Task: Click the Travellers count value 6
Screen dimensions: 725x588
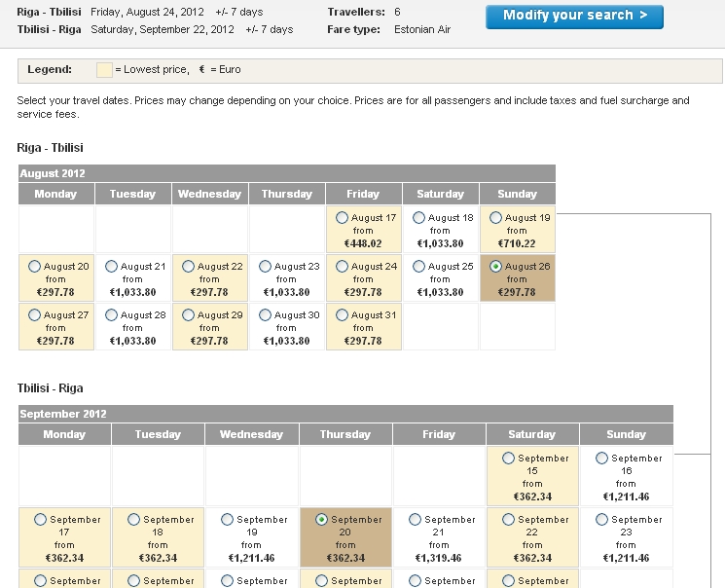Action: (x=397, y=12)
